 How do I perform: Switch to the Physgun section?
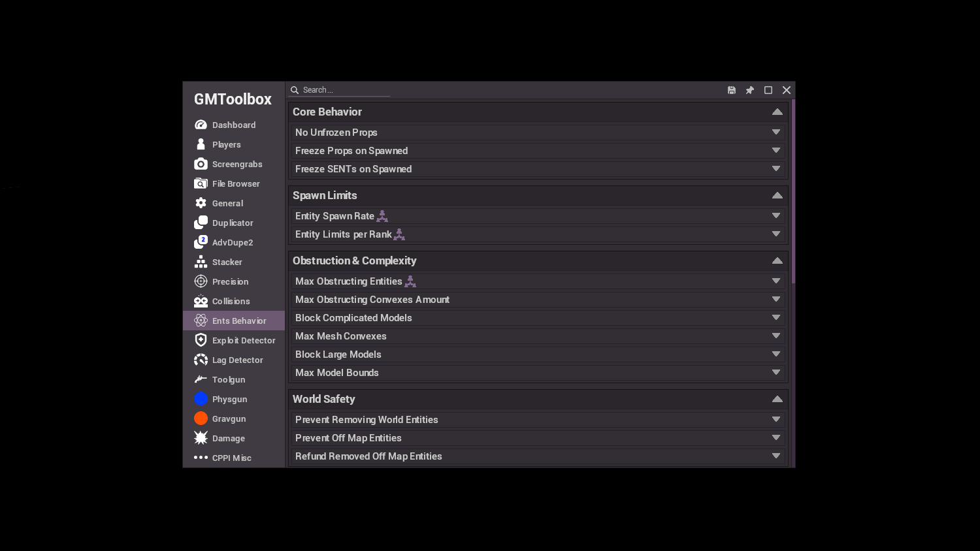(234, 399)
